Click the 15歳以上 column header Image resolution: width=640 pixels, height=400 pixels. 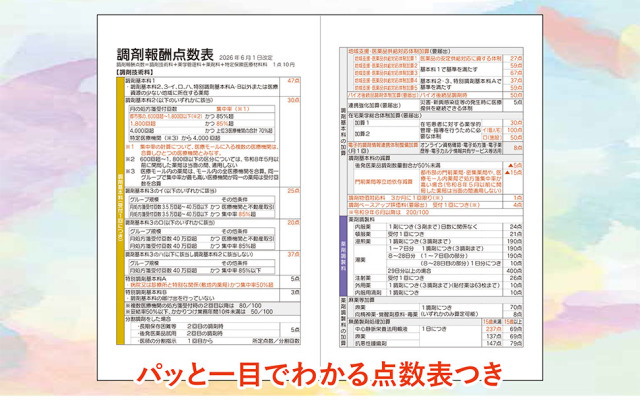513,322
